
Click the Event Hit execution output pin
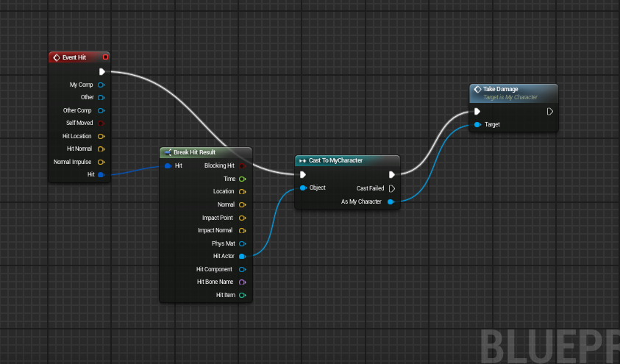tap(102, 71)
